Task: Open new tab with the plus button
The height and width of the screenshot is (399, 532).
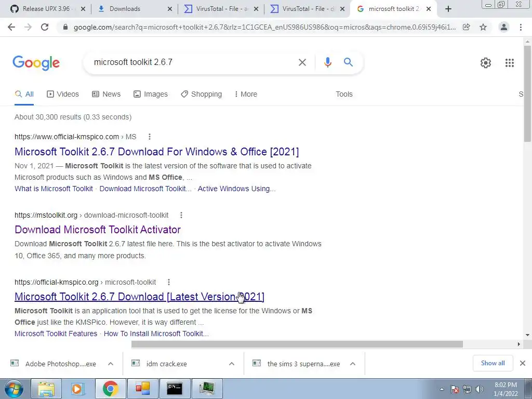Action: tap(448, 9)
